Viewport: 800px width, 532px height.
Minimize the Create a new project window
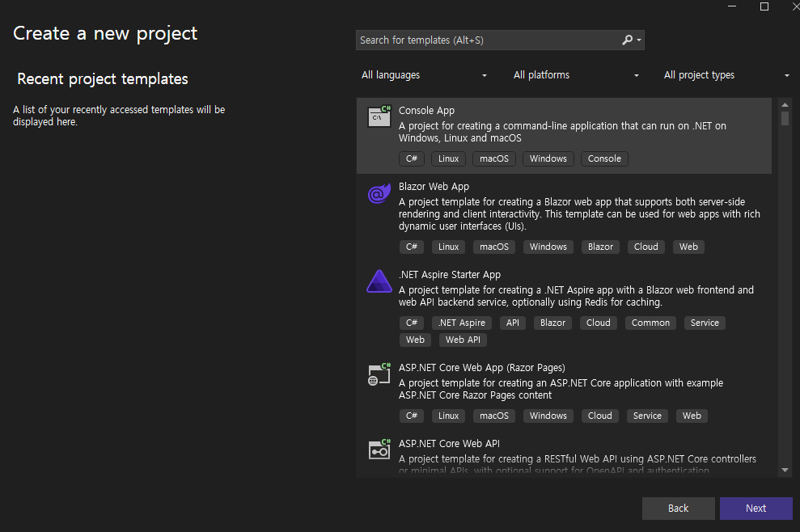pos(732,6)
